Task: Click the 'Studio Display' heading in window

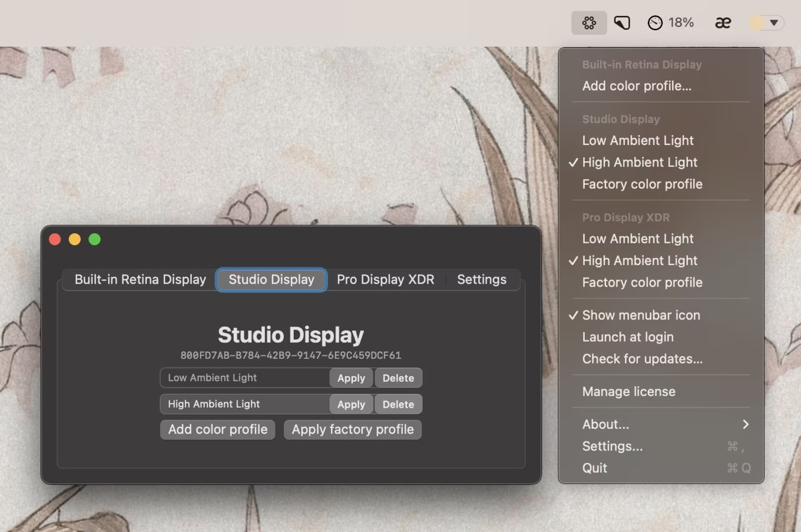Action: (x=291, y=335)
